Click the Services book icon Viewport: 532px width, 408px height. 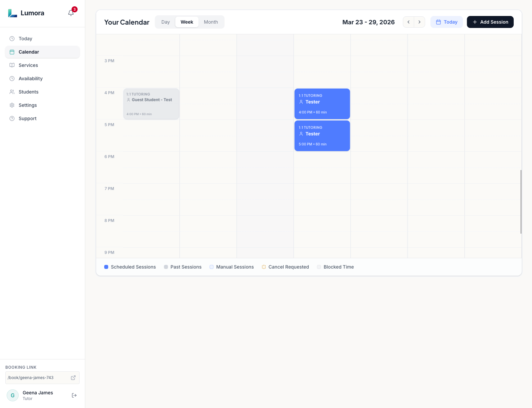click(12, 65)
